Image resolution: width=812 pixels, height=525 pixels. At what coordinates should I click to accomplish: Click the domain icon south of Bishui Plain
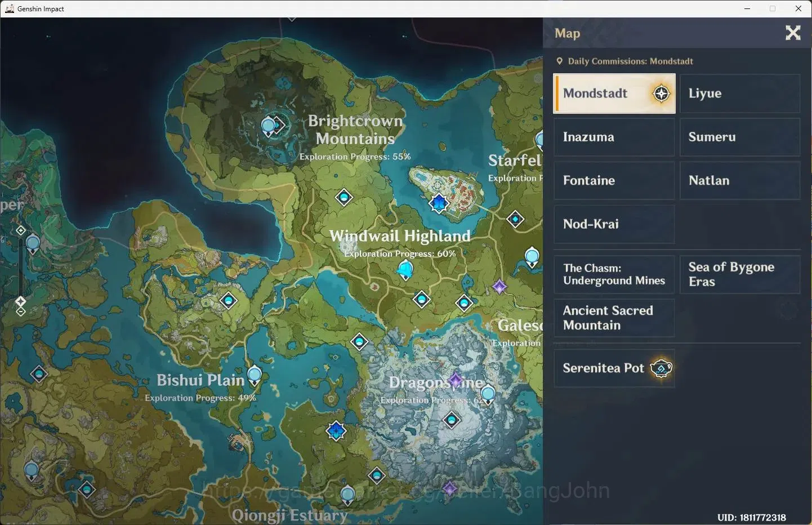click(336, 431)
